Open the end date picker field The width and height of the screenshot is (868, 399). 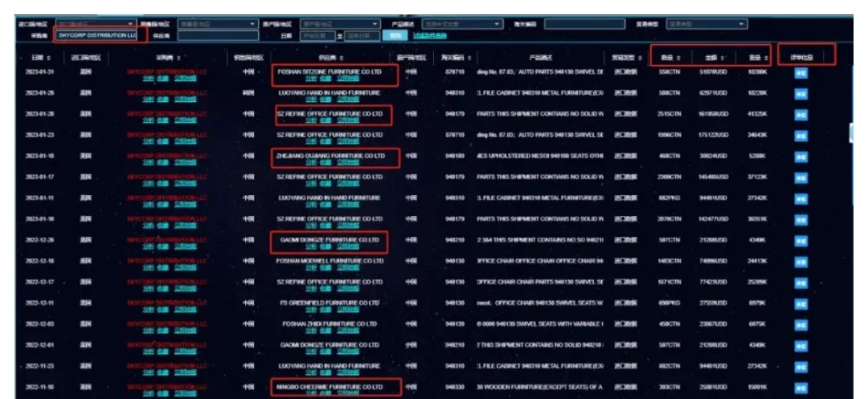pos(362,36)
